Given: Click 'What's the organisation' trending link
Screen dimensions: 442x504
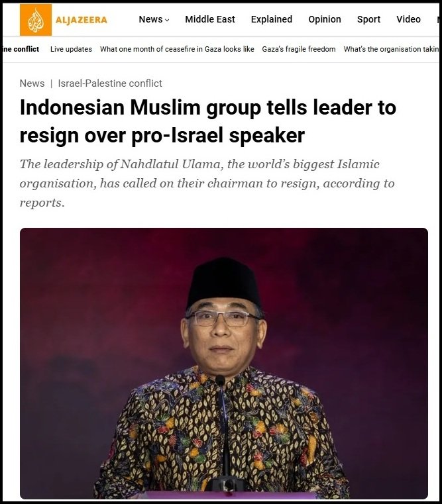Looking at the screenshot, I should [x=391, y=49].
